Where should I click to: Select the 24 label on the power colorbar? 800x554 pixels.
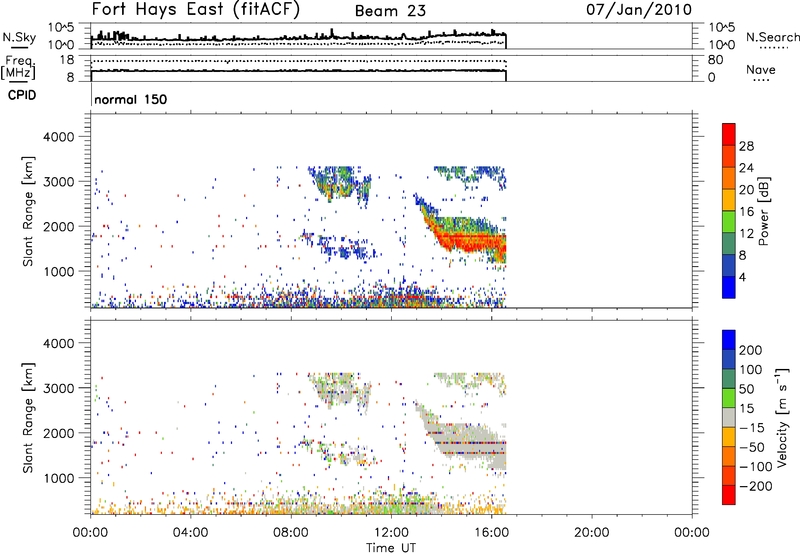(x=746, y=168)
